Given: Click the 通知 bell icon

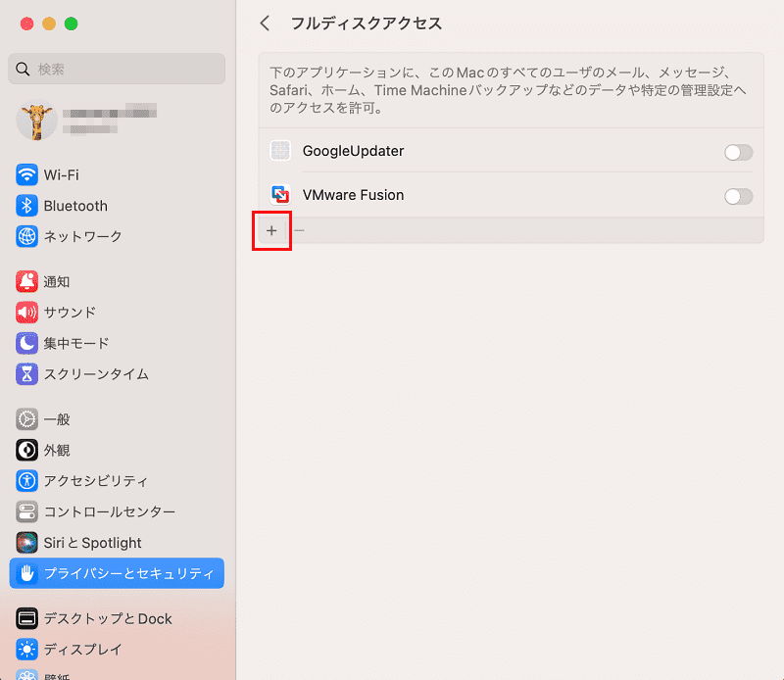Looking at the screenshot, I should tap(26, 281).
